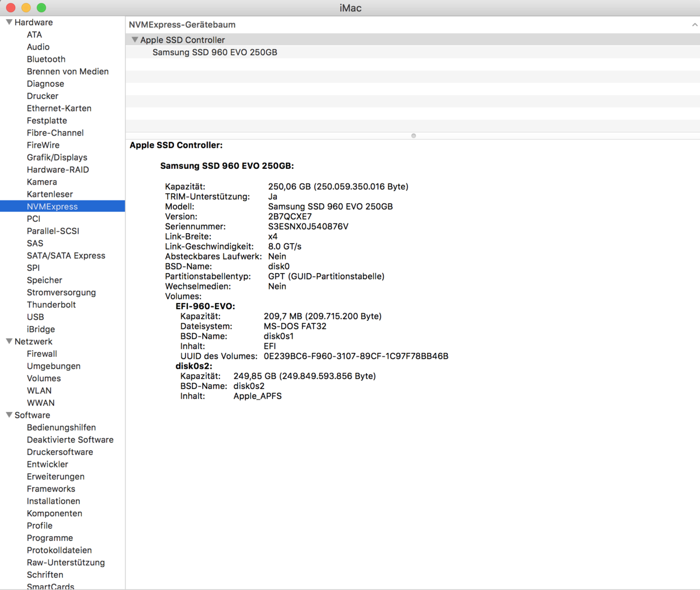Open Raw-Unterstützung under Software
Image resolution: width=700 pixels, height=590 pixels.
click(66, 563)
